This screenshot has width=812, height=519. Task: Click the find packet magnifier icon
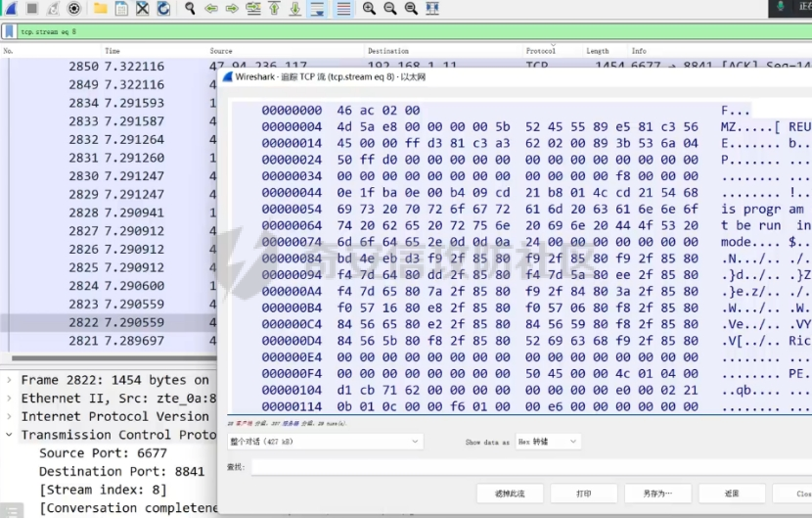tap(190, 8)
